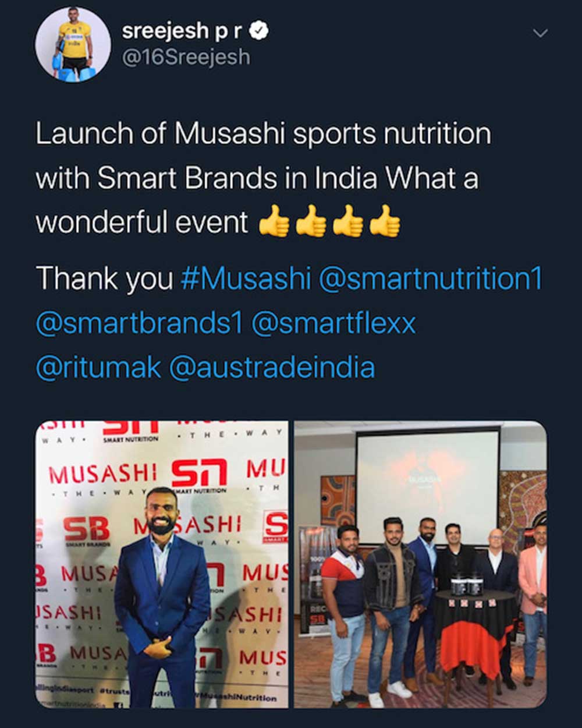Click the last thumbs-up emoji

[x=385, y=222]
